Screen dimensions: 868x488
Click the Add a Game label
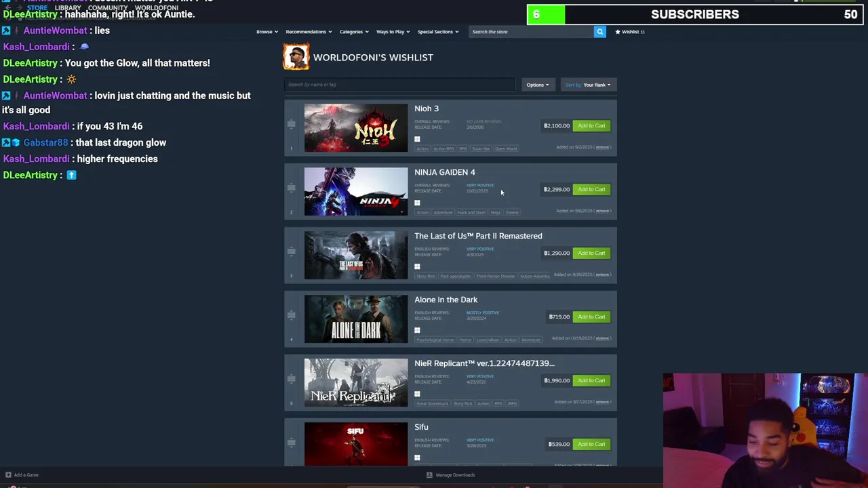[26, 474]
